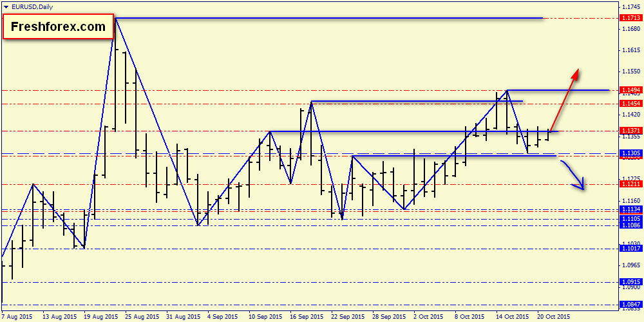
Task: Select the 1.1713 red price label
Action: coord(630,18)
